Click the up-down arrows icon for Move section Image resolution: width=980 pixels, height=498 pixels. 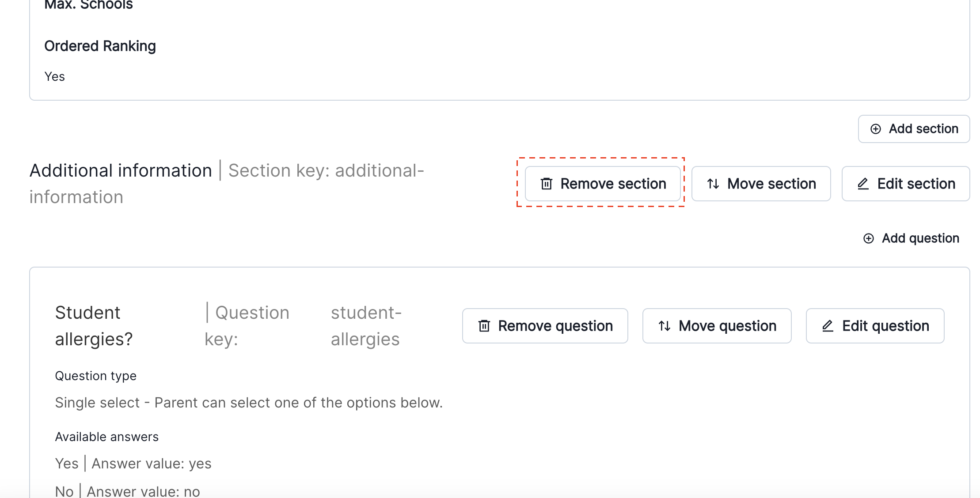click(x=713, y=184)
